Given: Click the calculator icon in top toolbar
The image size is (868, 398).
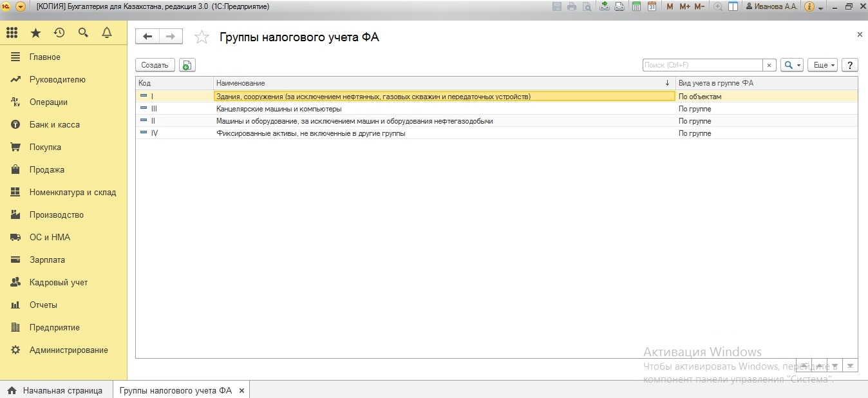Looking at the screenshot, I should click(636, 6).
